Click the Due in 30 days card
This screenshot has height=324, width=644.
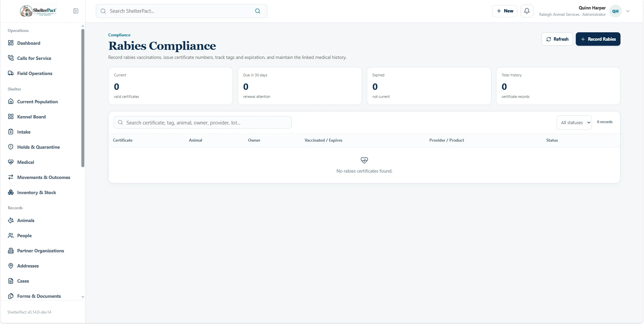(x=300, y=86)
